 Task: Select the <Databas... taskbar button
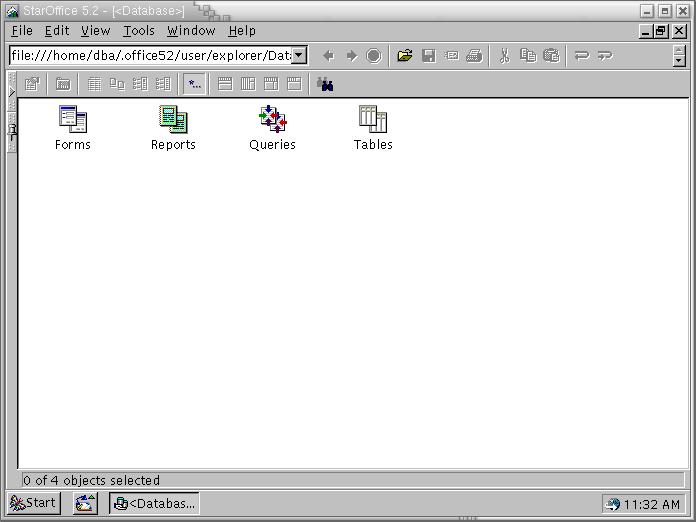154,503
